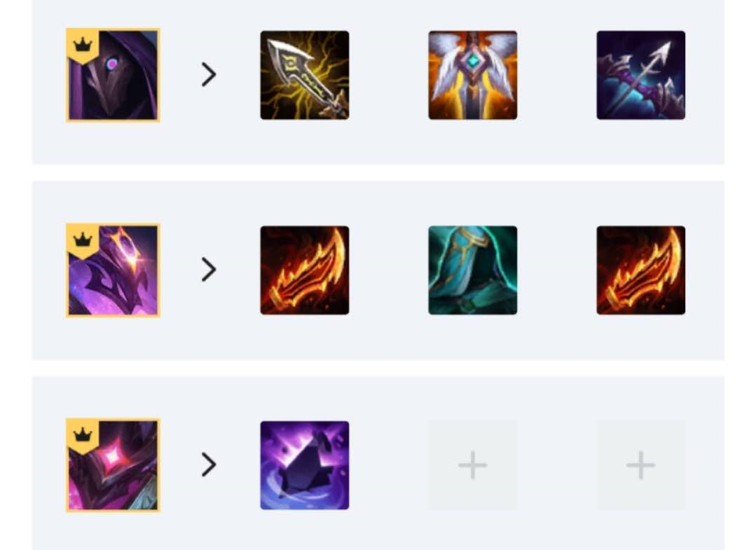Select the bow and arrow item icon
The height and width of the screenshot is (550, 756).
[x=641, y=75]
